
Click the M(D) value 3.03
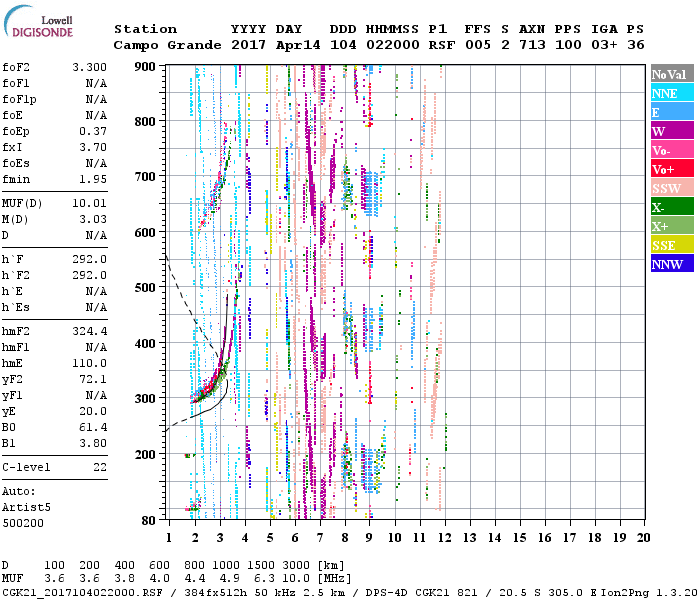point(93,220)
